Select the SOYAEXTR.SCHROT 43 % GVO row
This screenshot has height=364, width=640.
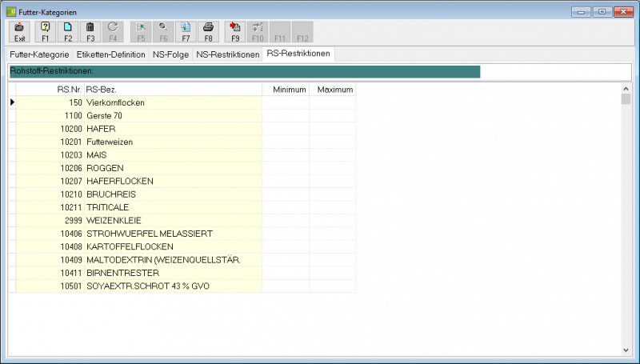pyautogui.click(x=182, y=286)
